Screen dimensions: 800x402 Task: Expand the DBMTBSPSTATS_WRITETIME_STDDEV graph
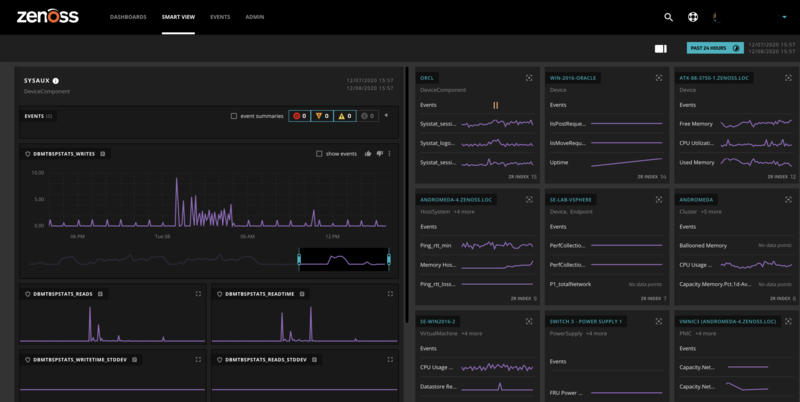pyautogui.click(x=198, y=360)
